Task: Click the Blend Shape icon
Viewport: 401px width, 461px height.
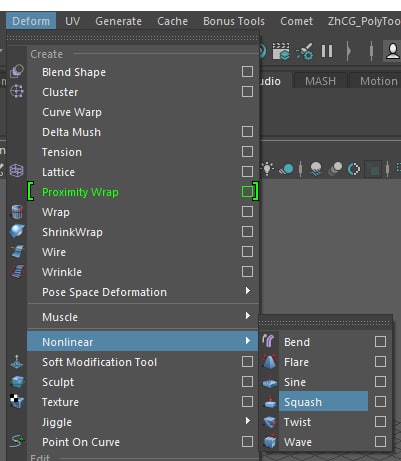Action: [x=17, y=71]
